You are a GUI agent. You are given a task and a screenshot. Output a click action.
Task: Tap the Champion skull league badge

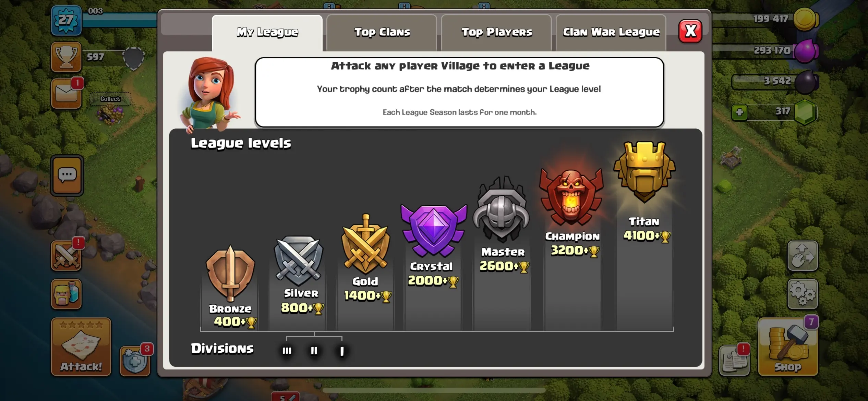point(571,198)
